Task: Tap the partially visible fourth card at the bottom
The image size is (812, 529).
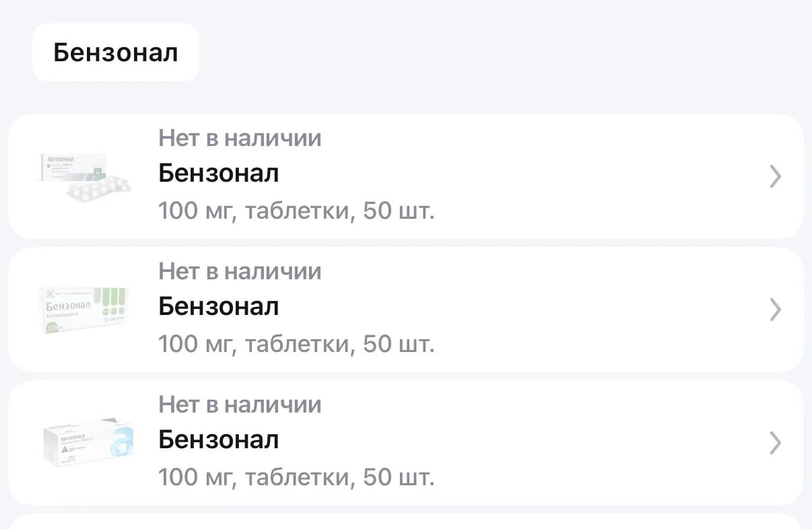Action: pyautogui.click(x=405, y=522)
